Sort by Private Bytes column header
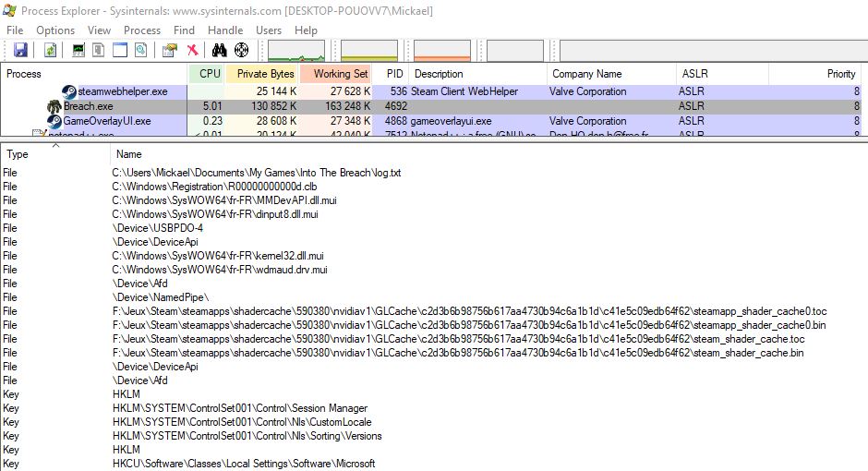The height and width of the screenshot is (471, 868). 262,74
